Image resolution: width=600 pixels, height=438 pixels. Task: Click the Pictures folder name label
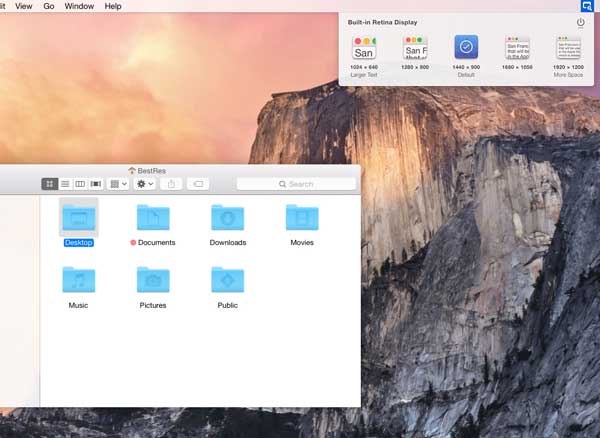153,305
